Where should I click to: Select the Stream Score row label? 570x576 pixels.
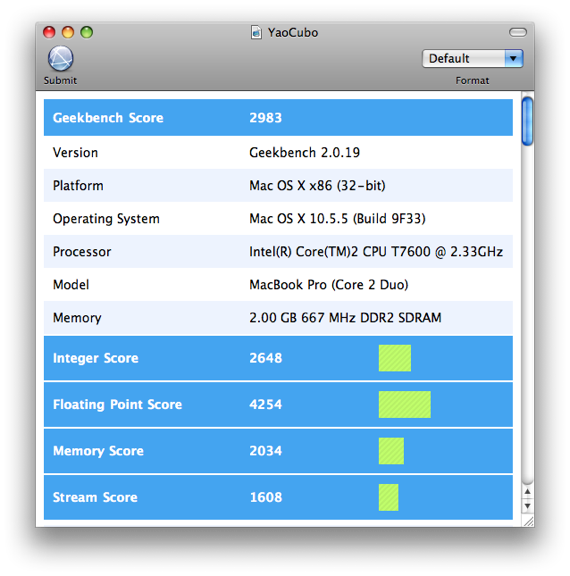point(95,497)
